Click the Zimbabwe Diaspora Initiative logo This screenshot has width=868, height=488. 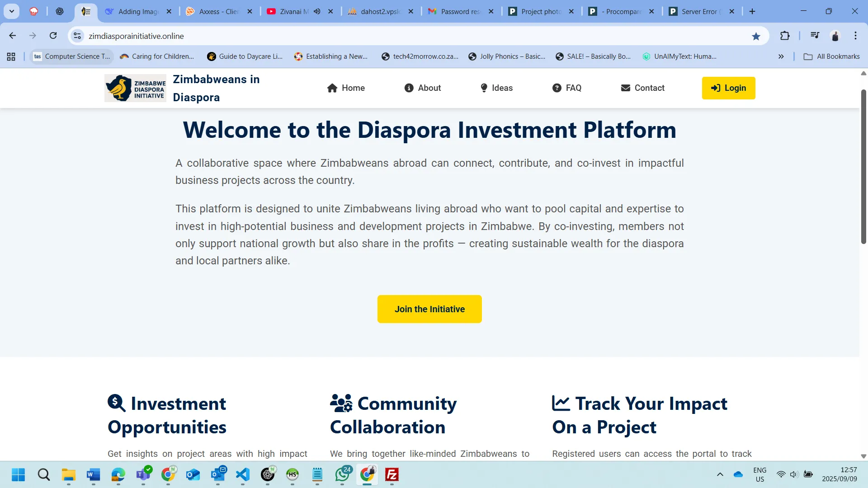(x=135, y=88)
